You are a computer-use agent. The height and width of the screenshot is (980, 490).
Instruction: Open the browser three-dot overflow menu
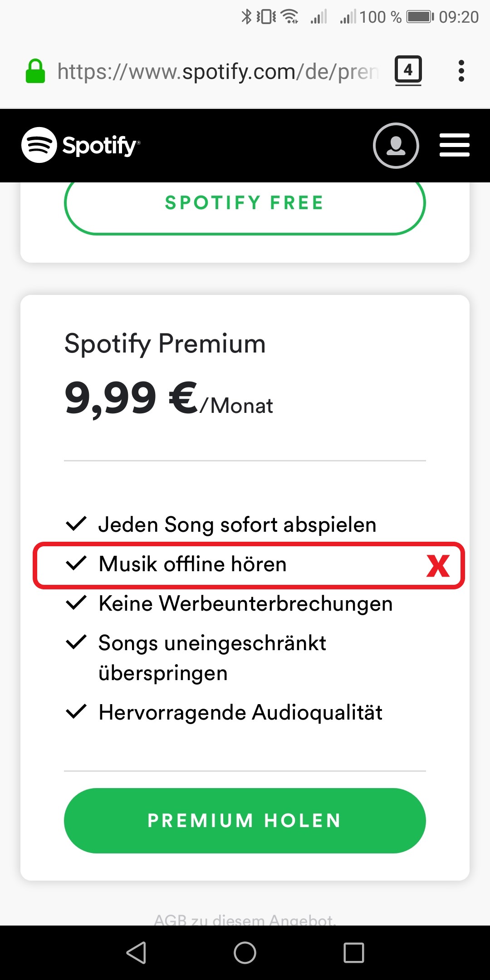pyautogui.click(x=461, y=71)
